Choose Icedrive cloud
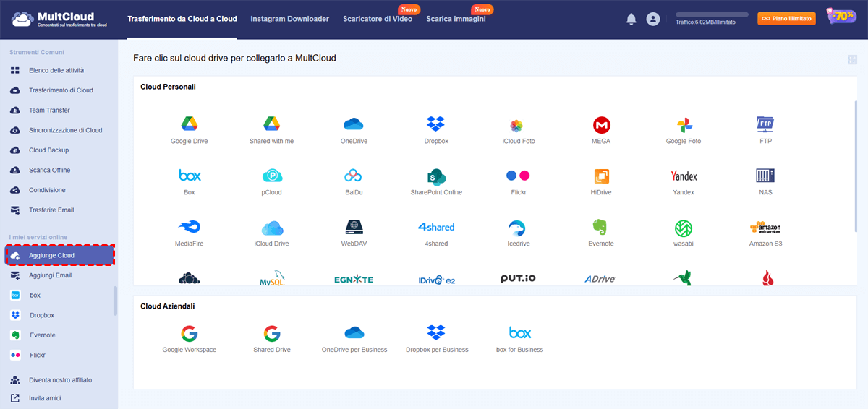Image resolution: width=868 pixels, height=409 pixels. (x=519, y=233)
